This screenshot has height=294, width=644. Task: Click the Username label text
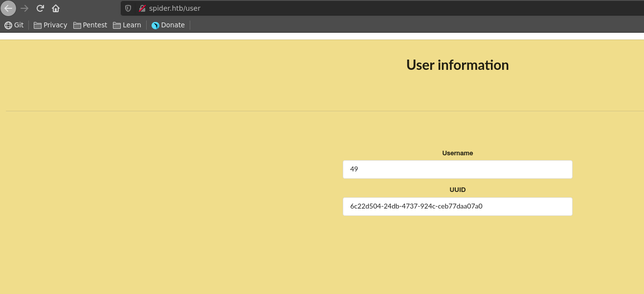click(457, 153)
